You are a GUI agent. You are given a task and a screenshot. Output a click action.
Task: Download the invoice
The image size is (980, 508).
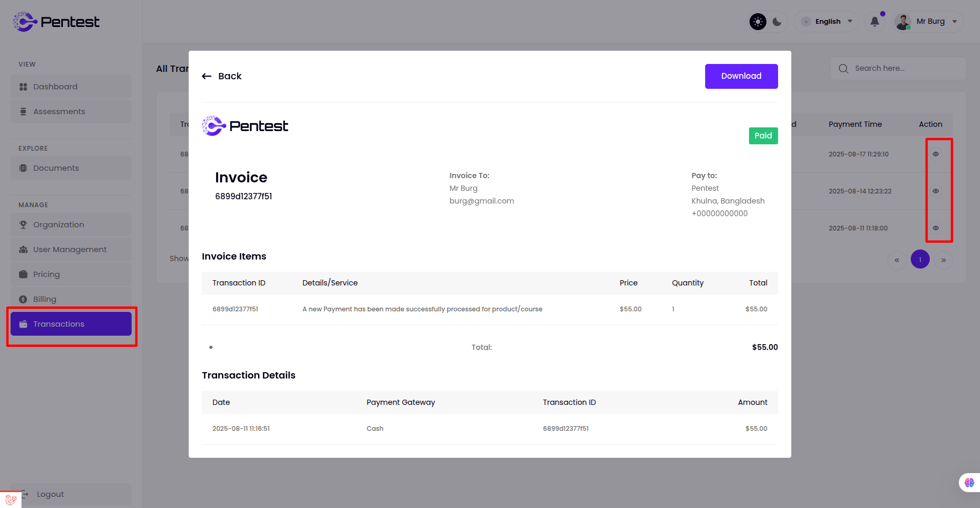(741, 76)
